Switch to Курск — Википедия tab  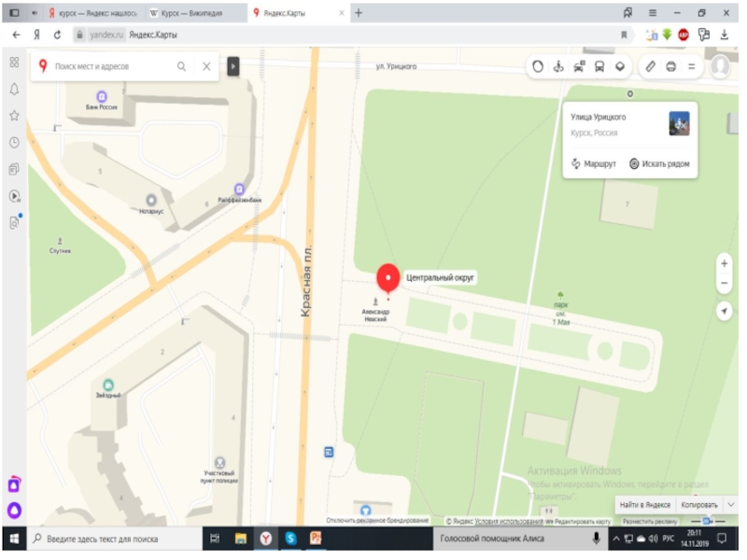click(x=191, y=13)
